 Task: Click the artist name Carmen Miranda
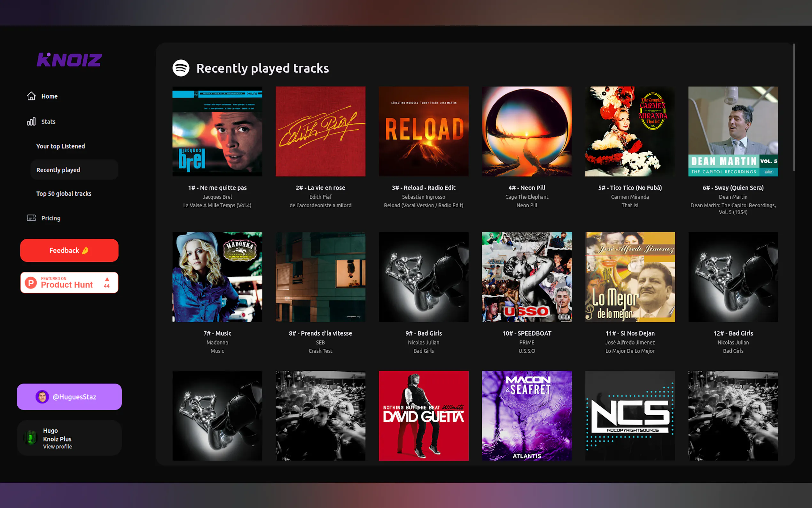coord(630,197)
